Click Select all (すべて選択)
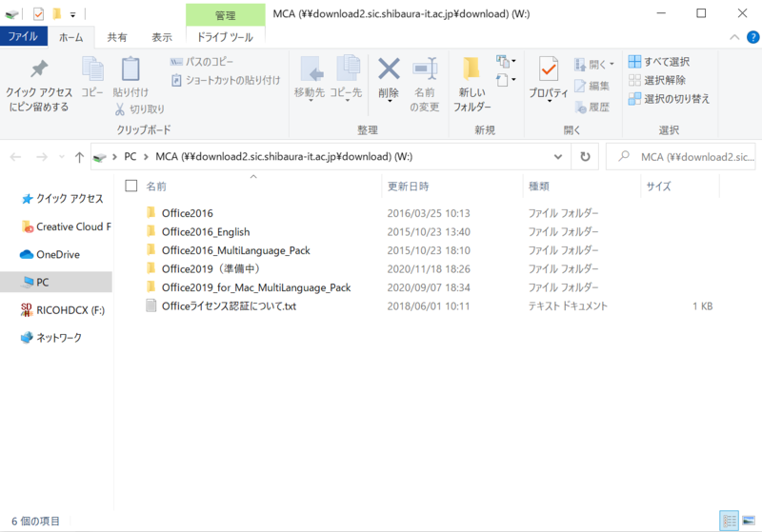Viewport: 762px width, 532px height. pyautogui.click(x=659, y=62)
